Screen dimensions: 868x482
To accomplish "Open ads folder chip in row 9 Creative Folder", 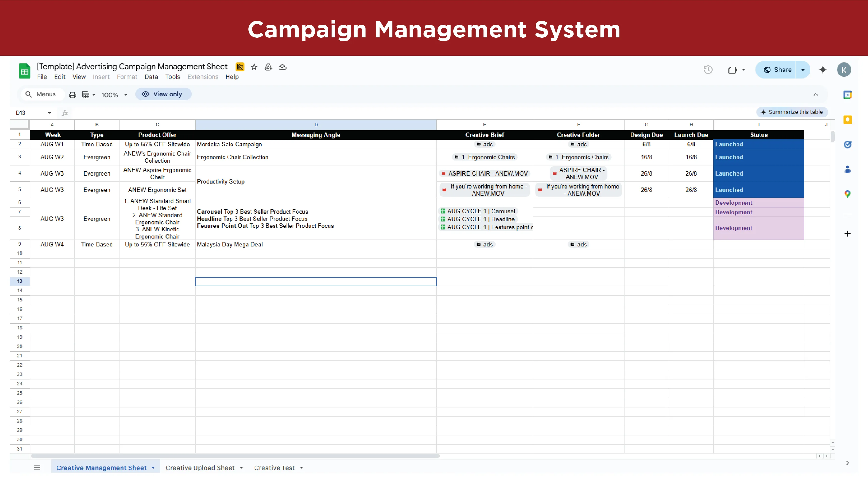I will pos(578,244).
